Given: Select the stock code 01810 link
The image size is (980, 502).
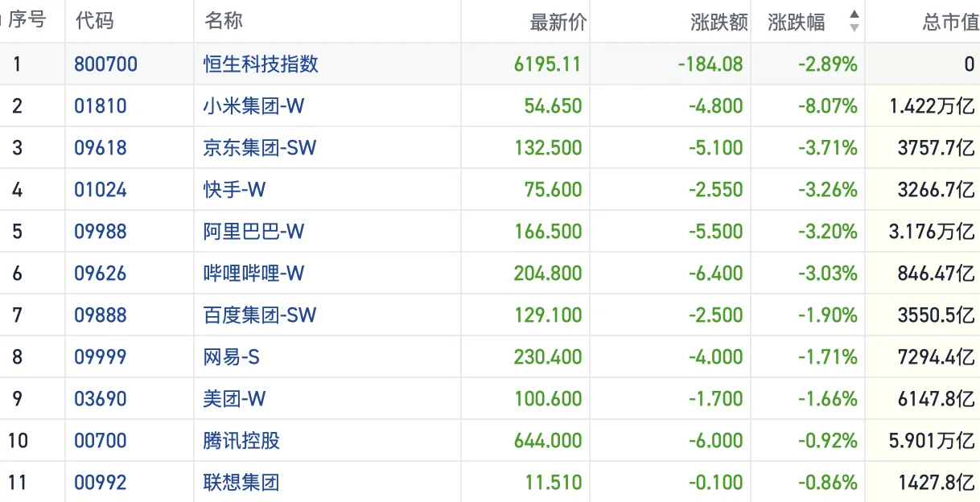Looking at the screenshot, I should (x=101, y=105).
